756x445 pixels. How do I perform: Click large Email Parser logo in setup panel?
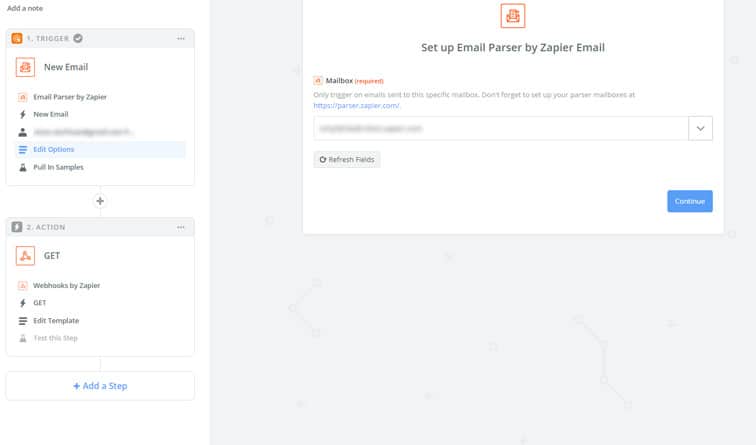[512, 16]
